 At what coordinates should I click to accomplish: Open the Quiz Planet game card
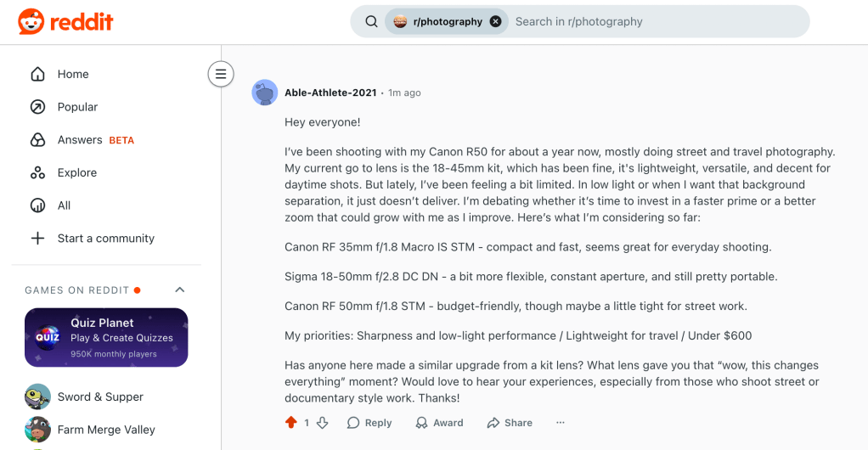click(x=106, y=337)
